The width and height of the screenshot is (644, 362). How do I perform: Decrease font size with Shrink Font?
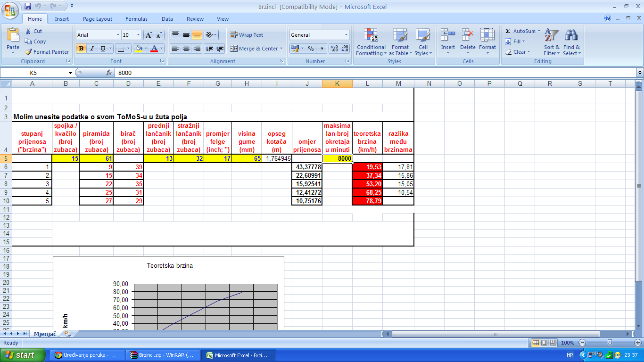[159, 35]
